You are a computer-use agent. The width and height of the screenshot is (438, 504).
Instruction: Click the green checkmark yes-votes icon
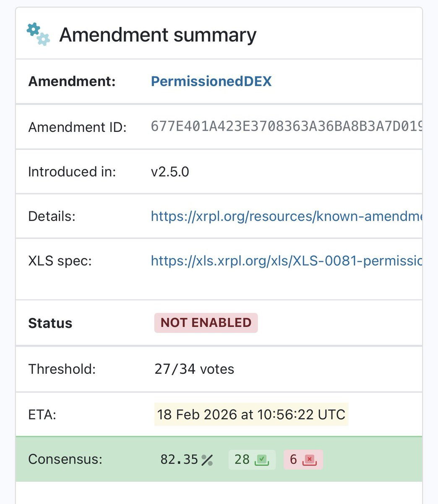pyautogui.click(x=262, y=459)
